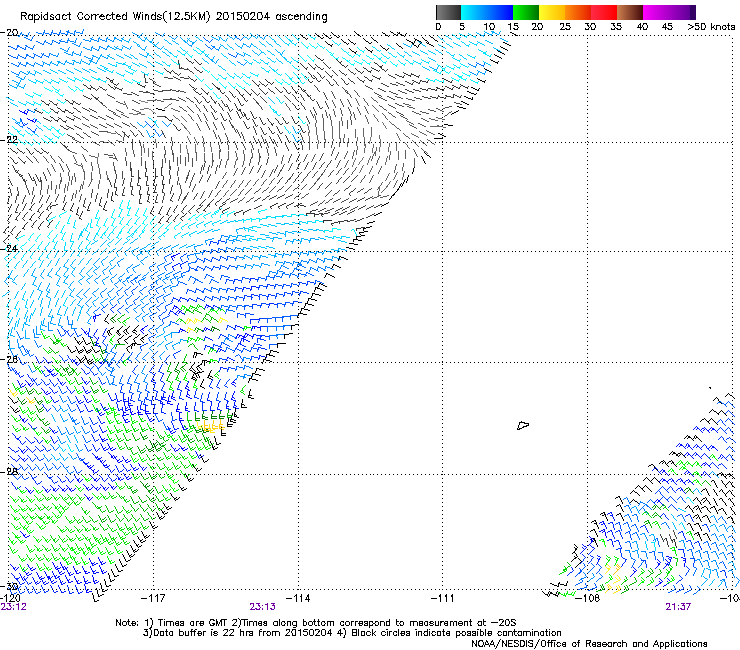Click the green 15–20 knot legend swatch
The image size is (740, 650).
coord(526,12)
